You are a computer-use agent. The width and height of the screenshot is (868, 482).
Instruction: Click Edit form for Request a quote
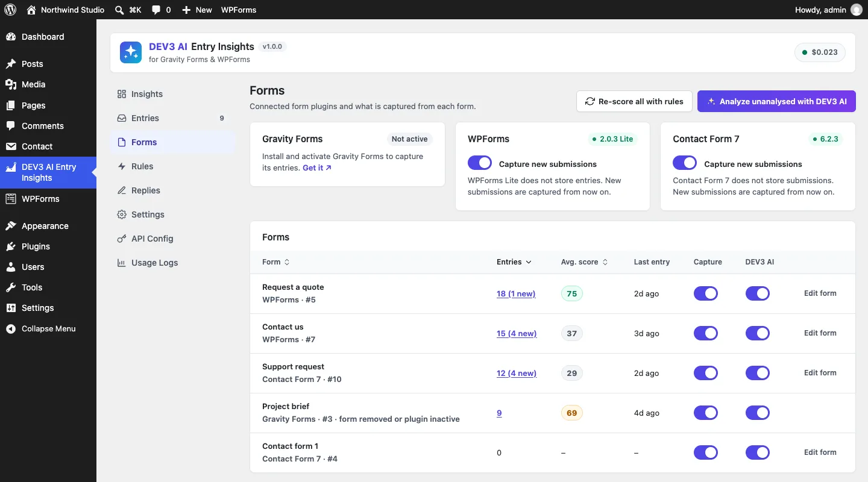tap(820, 293)
